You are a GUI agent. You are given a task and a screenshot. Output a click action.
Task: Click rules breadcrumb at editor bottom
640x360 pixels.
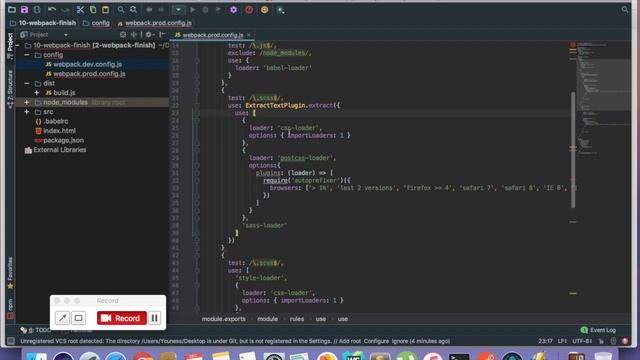[297, 319]
